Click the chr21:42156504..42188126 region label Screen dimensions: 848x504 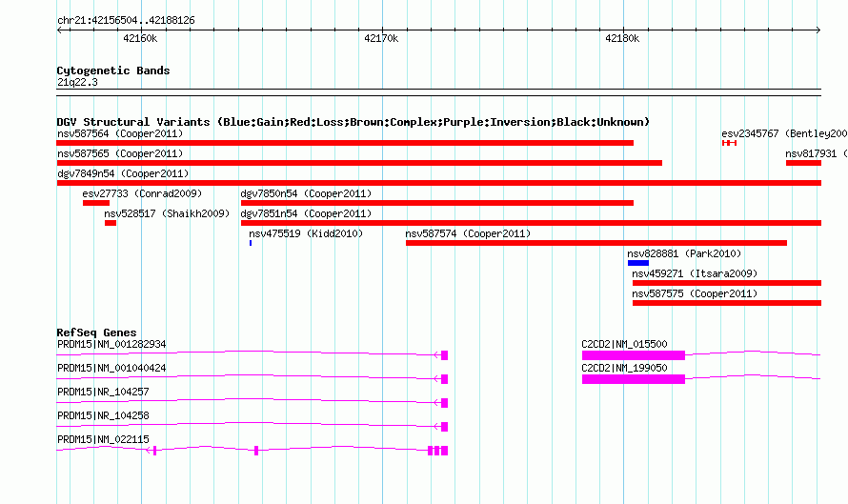click(x=126, y=20)
